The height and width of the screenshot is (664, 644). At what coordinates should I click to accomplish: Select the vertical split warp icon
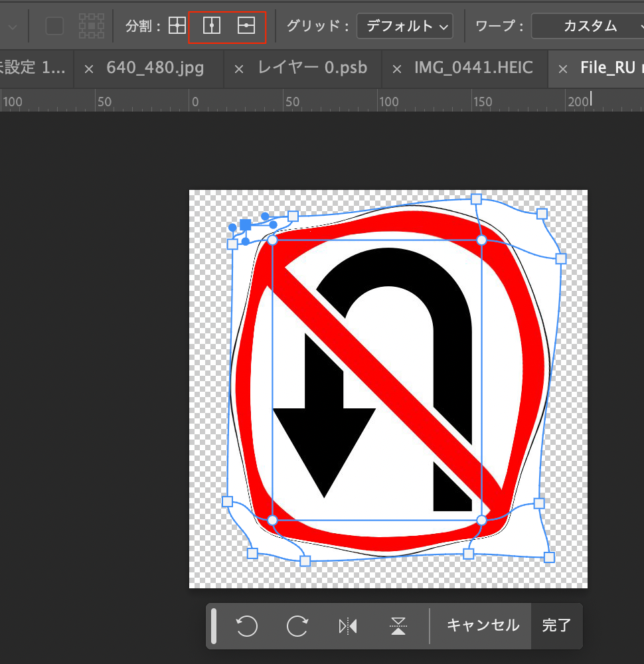pos(212,26)
